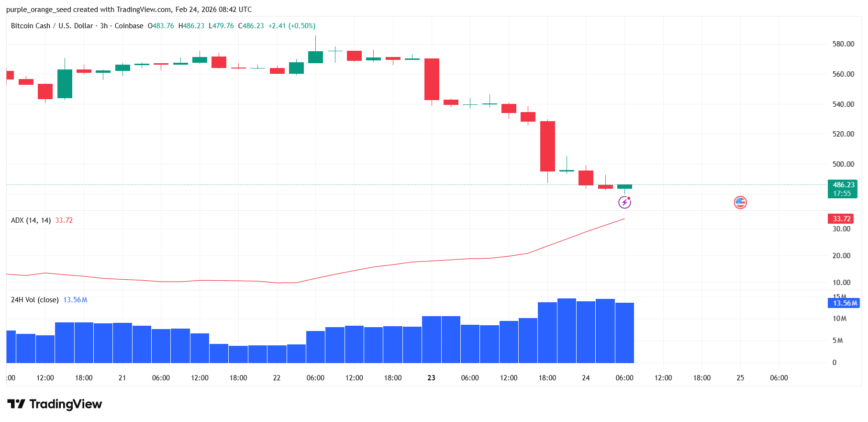
Task: Click the US flag economic event icon
Action: (x=740, y=203)
